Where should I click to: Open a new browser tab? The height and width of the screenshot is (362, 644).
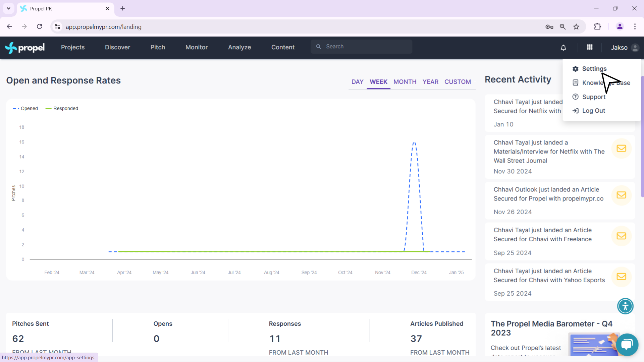(123, 8)
